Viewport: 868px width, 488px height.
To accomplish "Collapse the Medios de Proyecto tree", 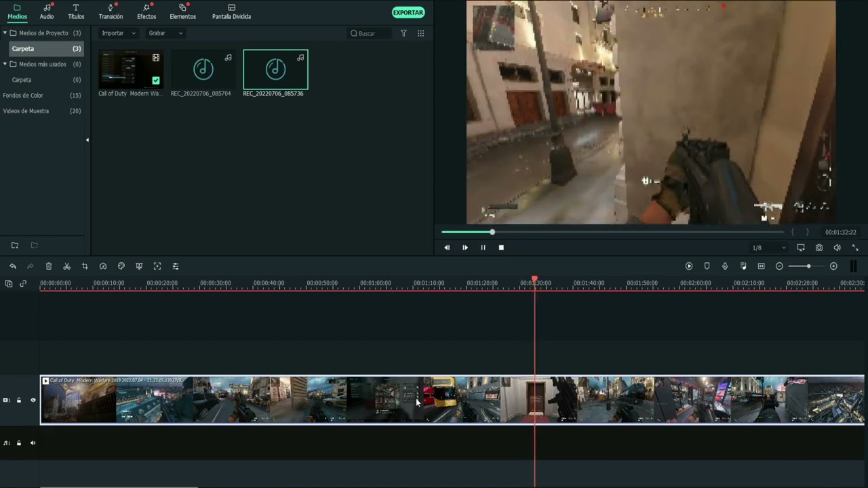I will [x=5, y=33].
